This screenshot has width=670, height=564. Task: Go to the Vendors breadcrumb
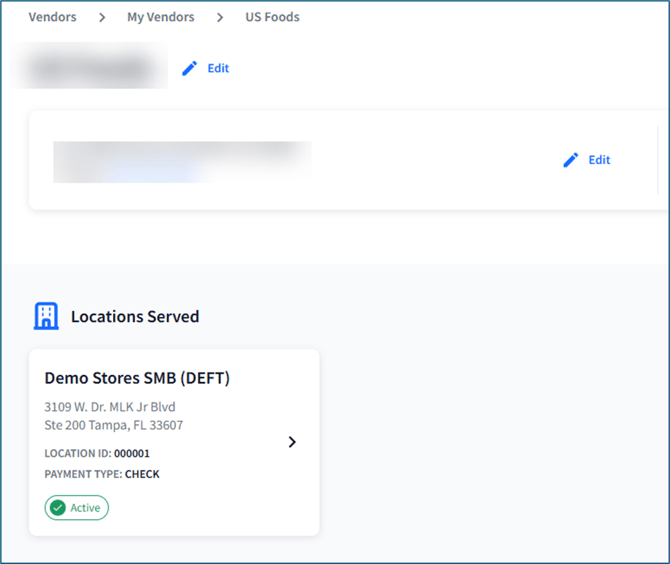pyautogui.click(x=52, y=17)
